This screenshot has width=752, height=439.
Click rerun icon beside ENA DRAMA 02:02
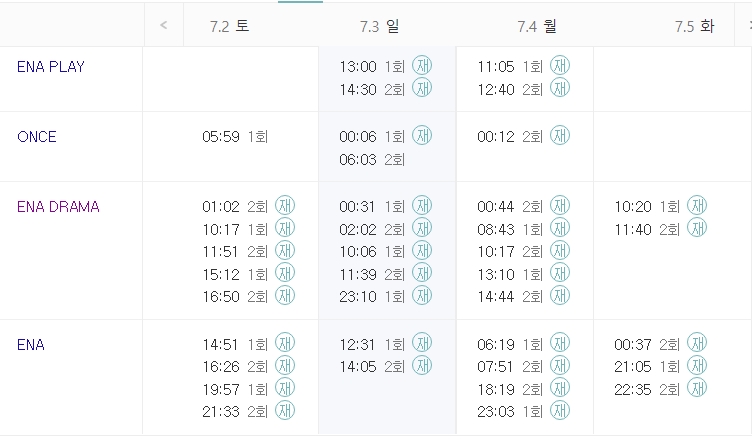(422, 228)
